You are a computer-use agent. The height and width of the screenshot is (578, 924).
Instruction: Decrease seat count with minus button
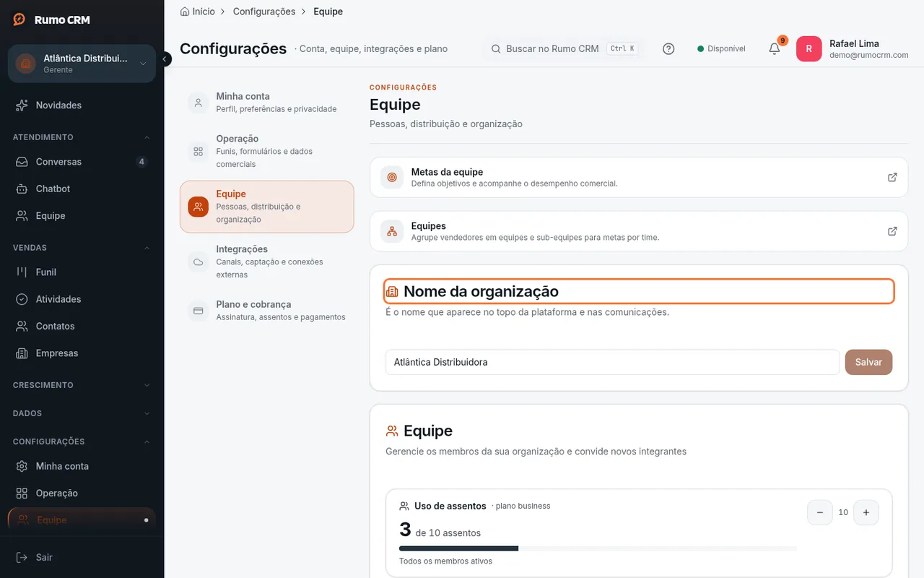(x=819, y=512)
